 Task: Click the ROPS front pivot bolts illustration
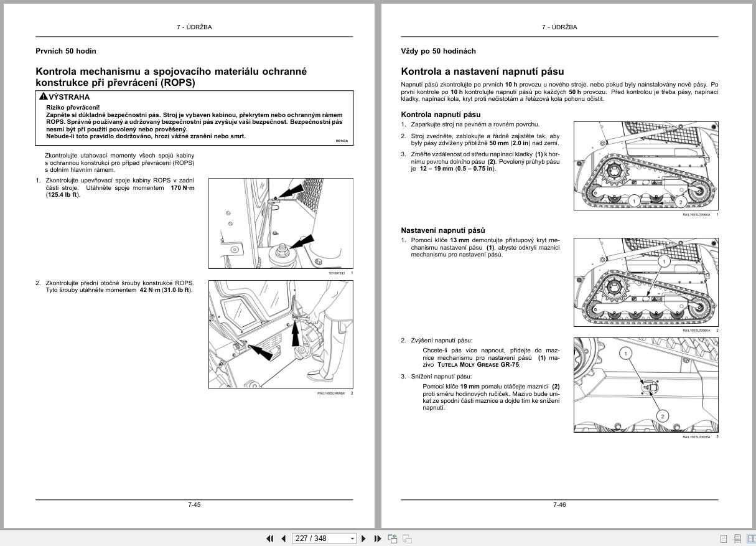pyautogui.click(x=281, y=334)
